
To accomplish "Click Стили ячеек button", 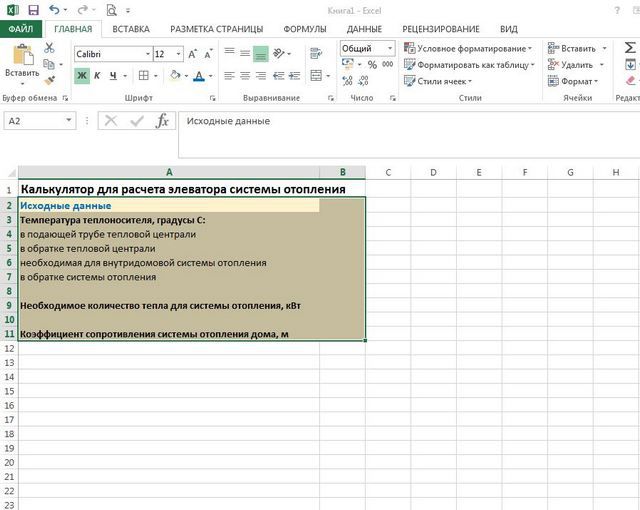I will [447, 81].
